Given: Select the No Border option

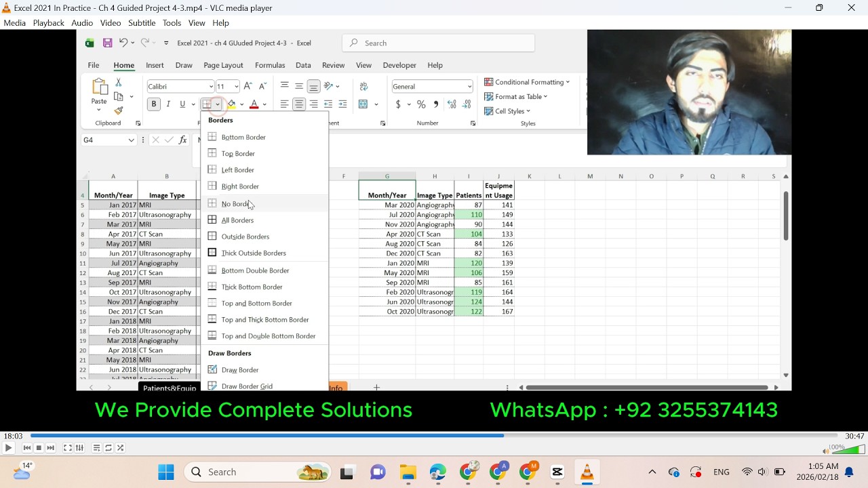Looking at the screenshot, I should pyautogui.click(x=264, y=204).
